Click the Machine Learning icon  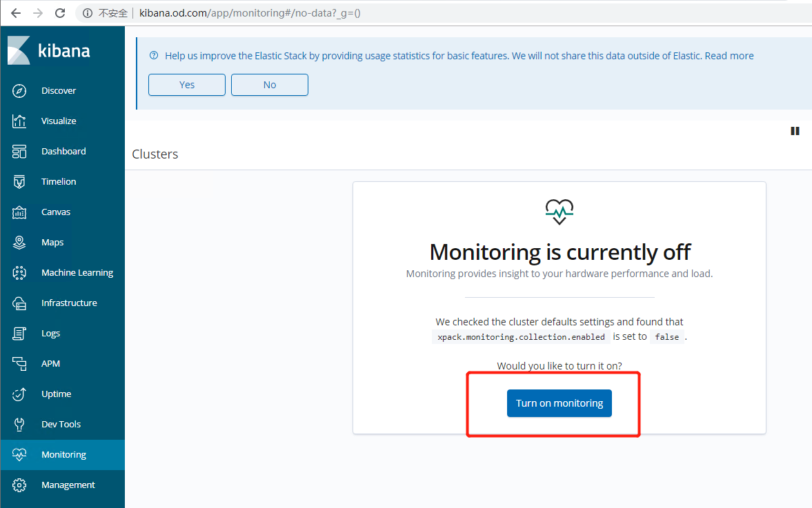click(x=19, y=273)
